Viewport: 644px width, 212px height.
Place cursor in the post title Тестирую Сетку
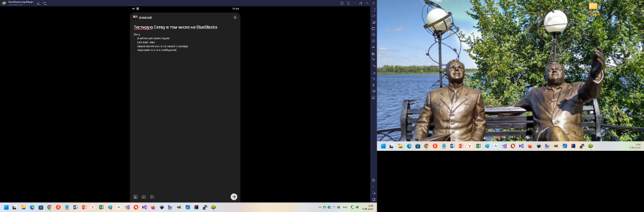[175, 27]
